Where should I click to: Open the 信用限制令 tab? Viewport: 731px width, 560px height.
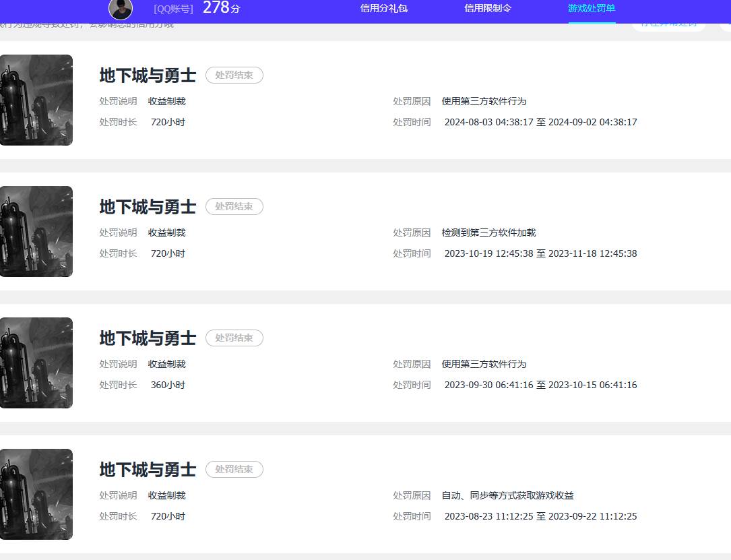(x=487, y=9)
